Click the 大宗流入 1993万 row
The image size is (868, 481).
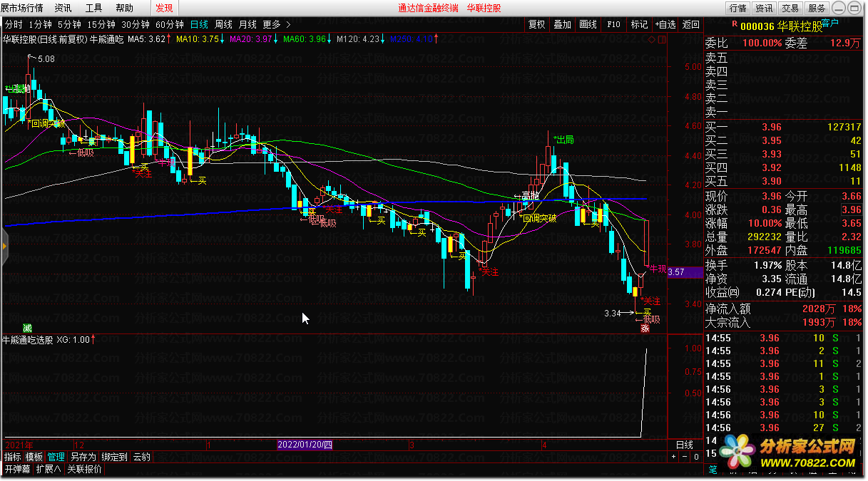[784, 322]
